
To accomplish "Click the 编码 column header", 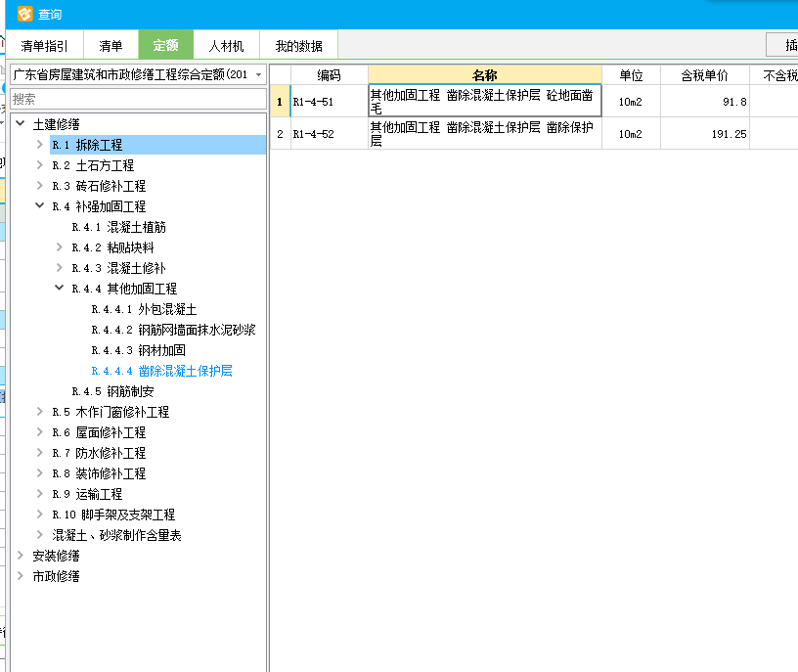I will tap(329, 75).
